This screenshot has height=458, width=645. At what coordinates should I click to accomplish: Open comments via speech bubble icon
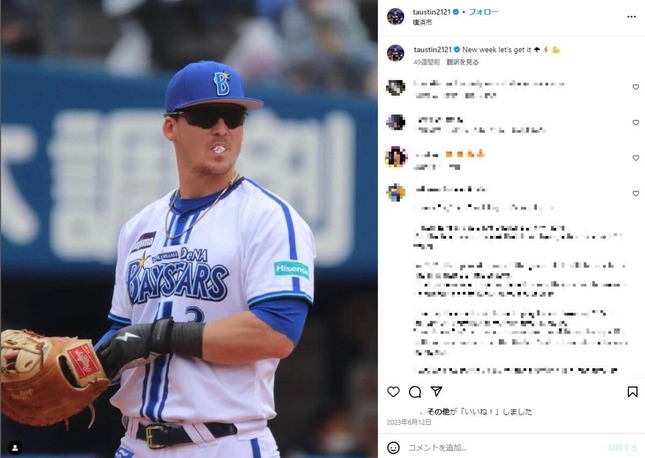(415, 392)
